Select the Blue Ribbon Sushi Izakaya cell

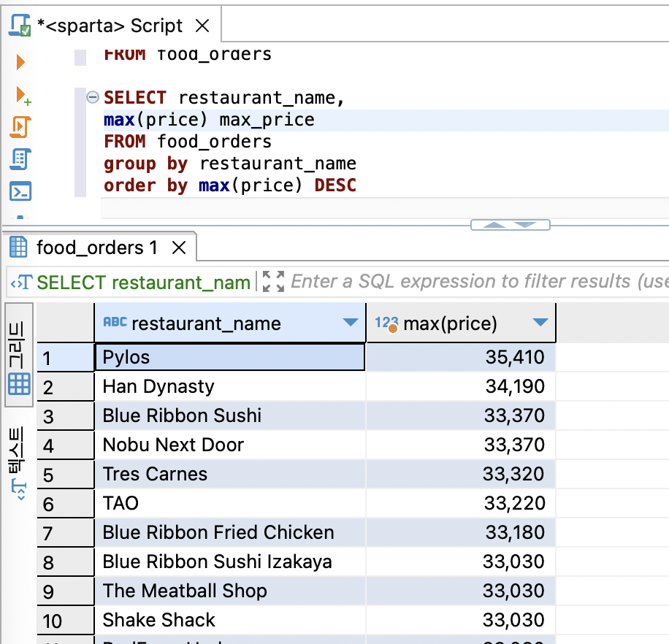tap(229, 561)
